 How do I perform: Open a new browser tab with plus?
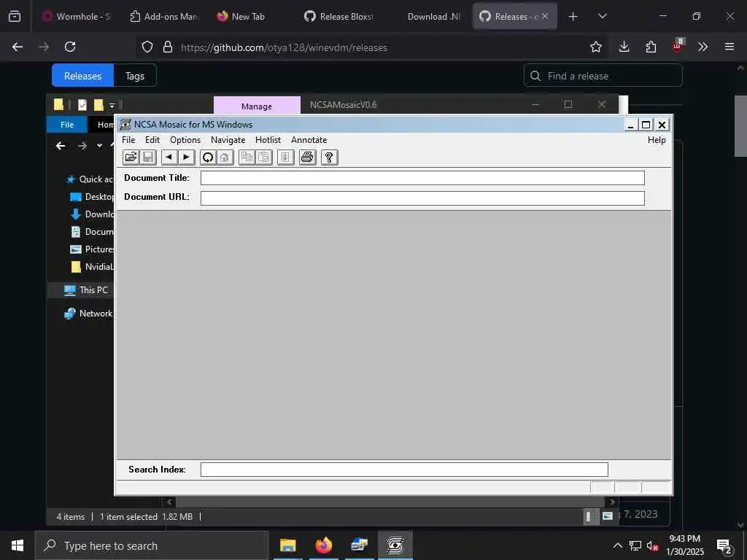(x=573, y=17)
